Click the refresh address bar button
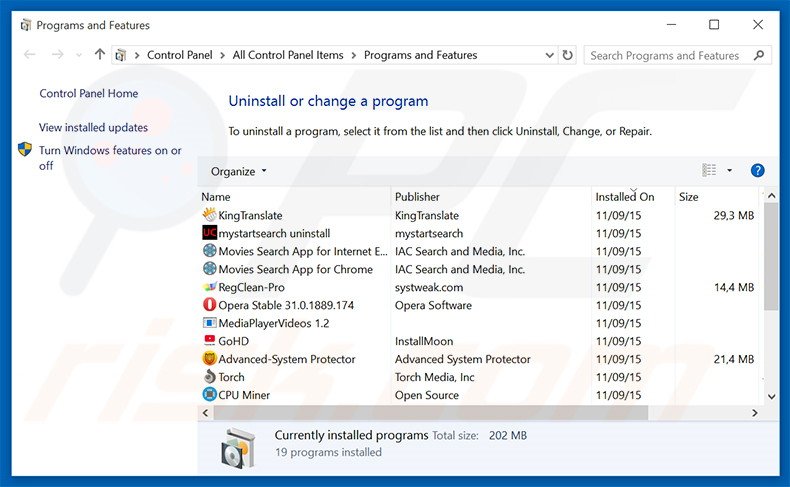 click(567, 55)
